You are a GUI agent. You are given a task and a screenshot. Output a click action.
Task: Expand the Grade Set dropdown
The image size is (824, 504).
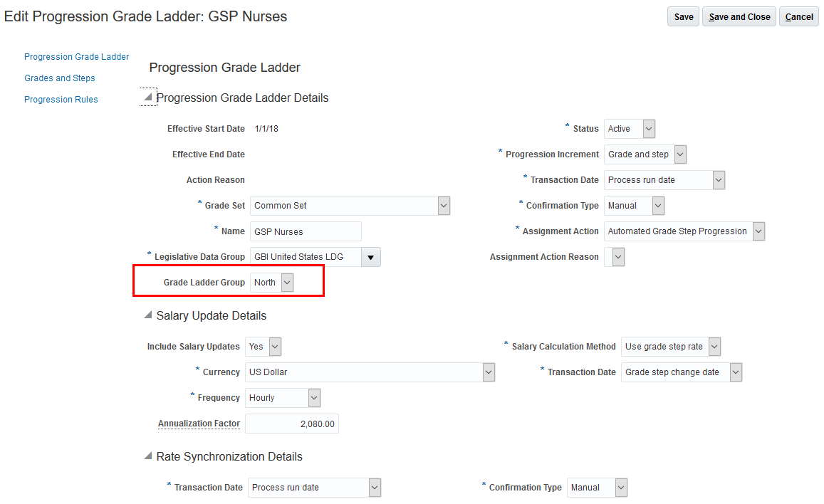(x=444, y=206)
